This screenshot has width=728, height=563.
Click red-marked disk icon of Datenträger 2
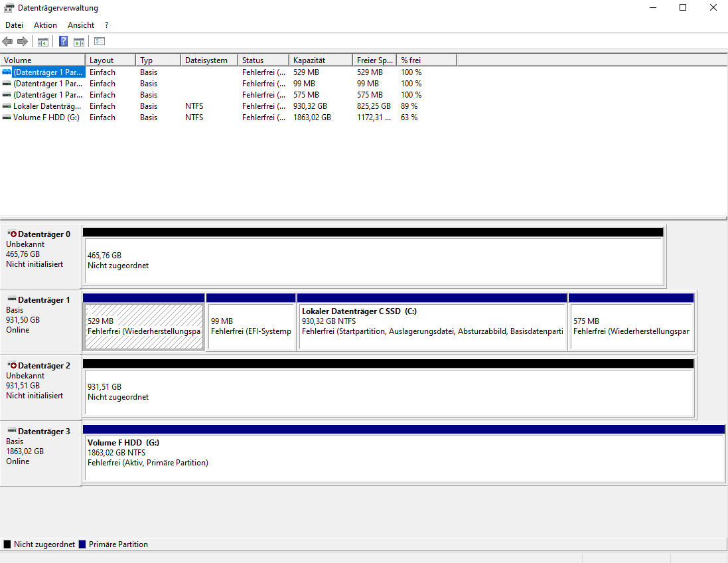point(12,365)
